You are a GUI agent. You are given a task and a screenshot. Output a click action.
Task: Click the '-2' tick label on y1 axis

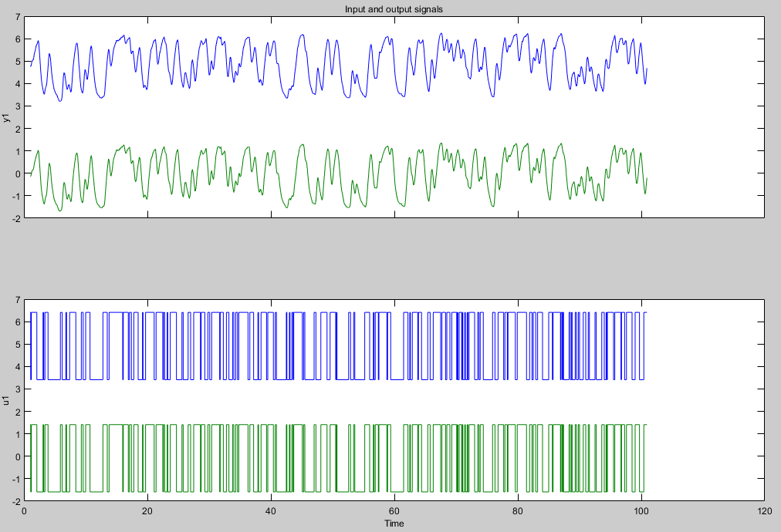[15, 217]
